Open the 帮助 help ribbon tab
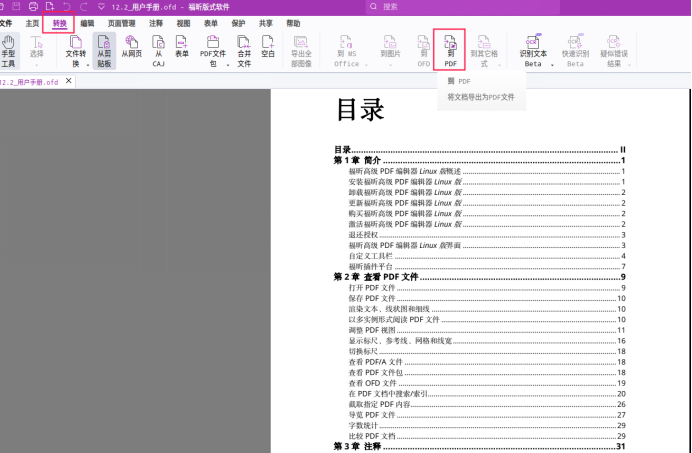Viewport: 692px width, 453px height. point(293,23)
